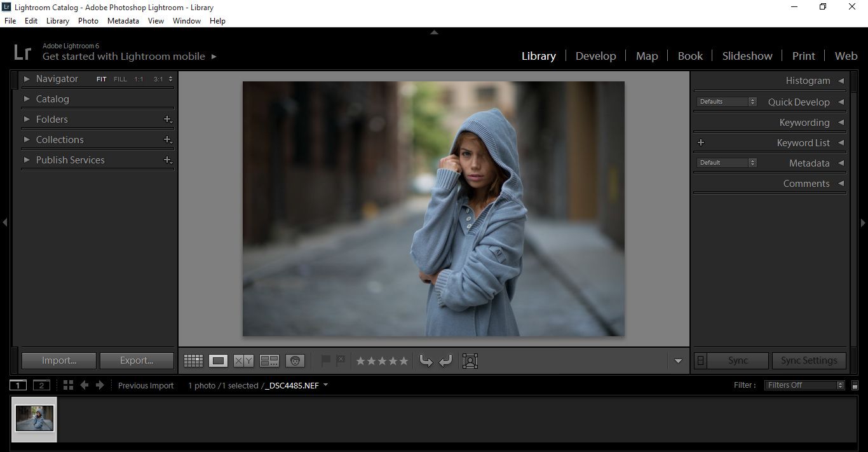Flag photo as a pick
Viewport: 868px width, 452px height.
click(x=325, y=360)
